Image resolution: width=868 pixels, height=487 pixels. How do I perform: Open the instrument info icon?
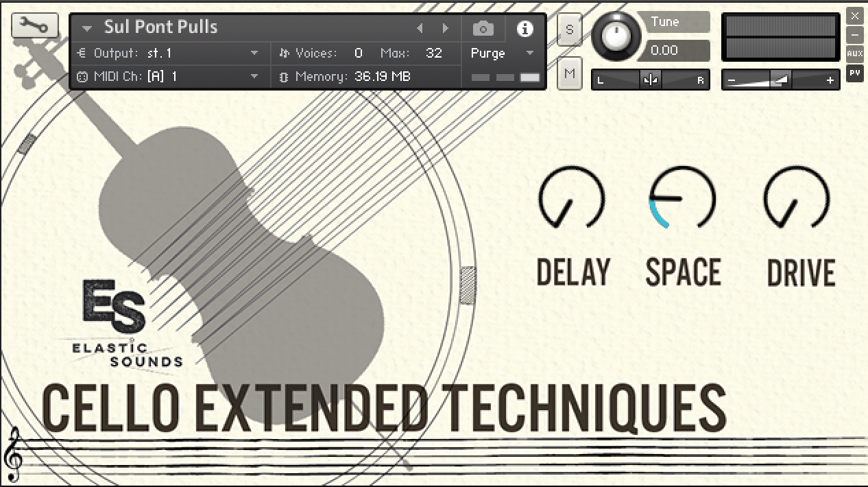pyautogui.click(x=525, y=29)
